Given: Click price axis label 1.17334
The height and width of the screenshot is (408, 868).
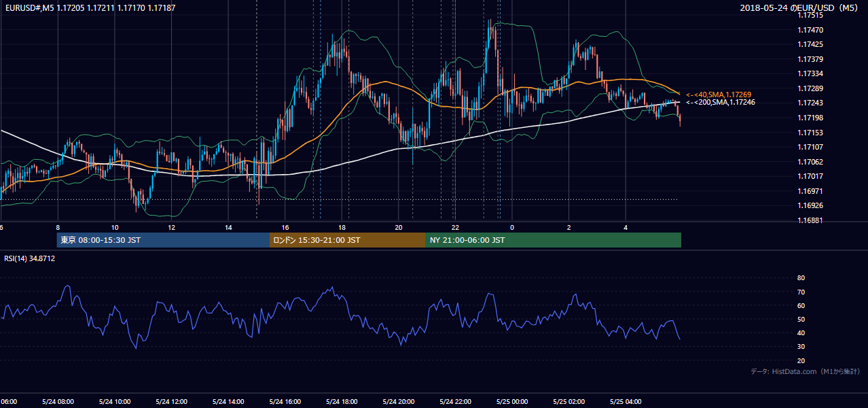Looking at the screenshot, I should [x=810, y=73].
